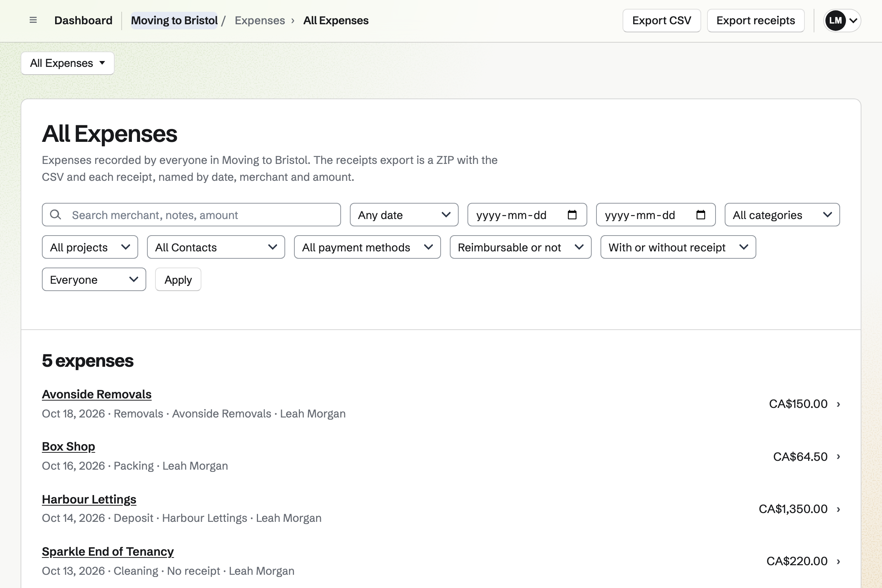
Task: Click the chevron arrow for Sparkle End of Tenancy row
Action: (x=838, y=561)
